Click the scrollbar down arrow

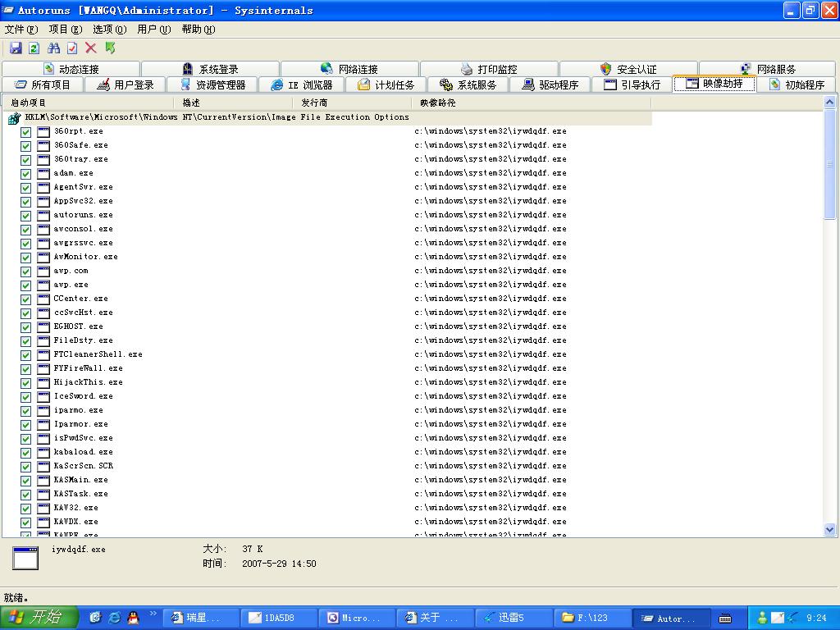(x=829, y=529)
